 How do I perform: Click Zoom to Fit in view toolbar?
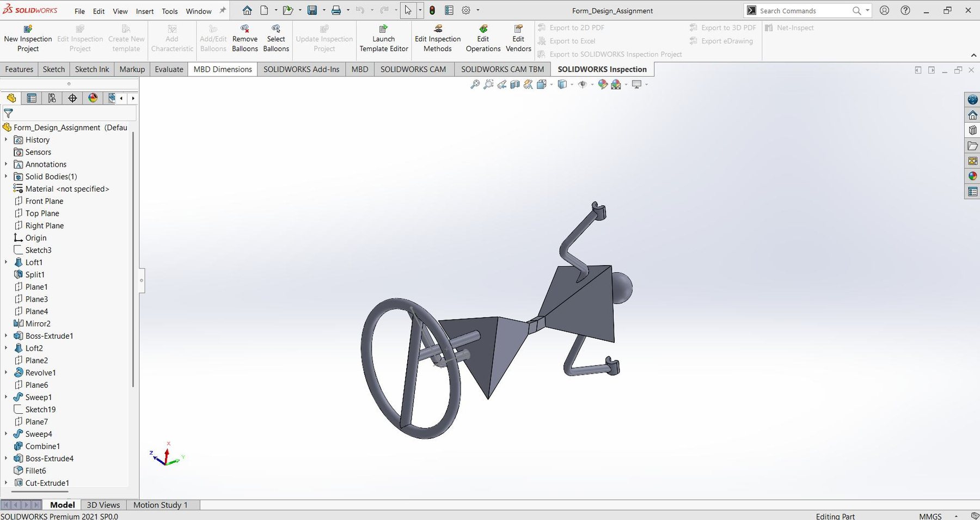[x=475, y=84]
